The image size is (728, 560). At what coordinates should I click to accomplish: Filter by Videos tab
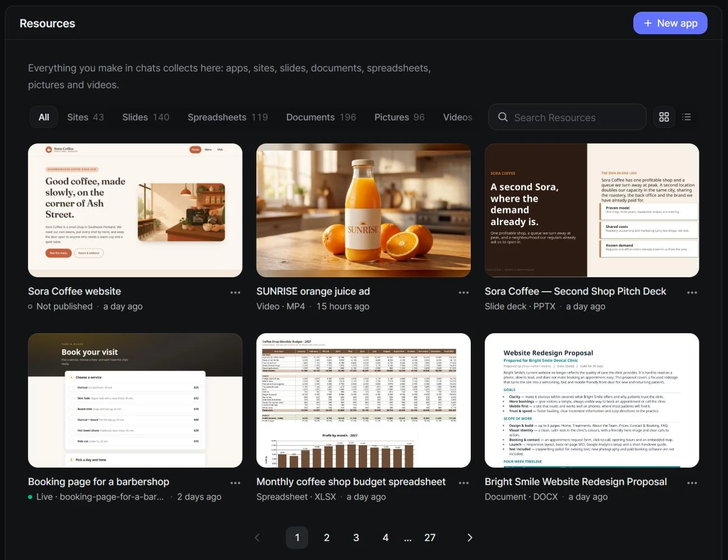[457, 117]
